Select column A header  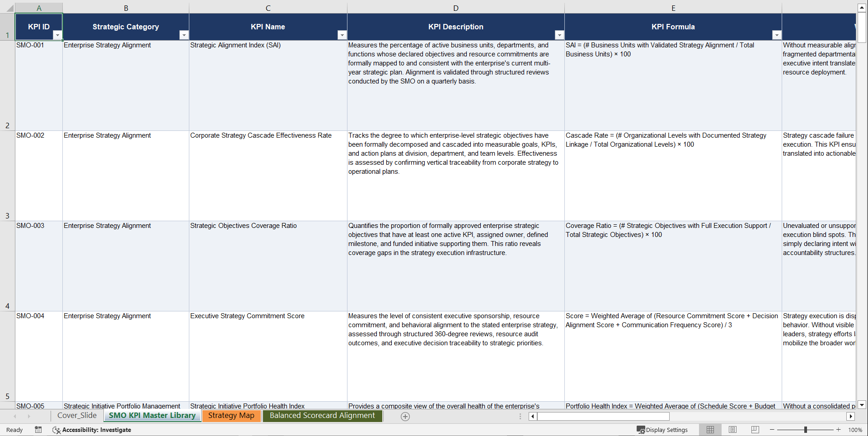point(39,8)
